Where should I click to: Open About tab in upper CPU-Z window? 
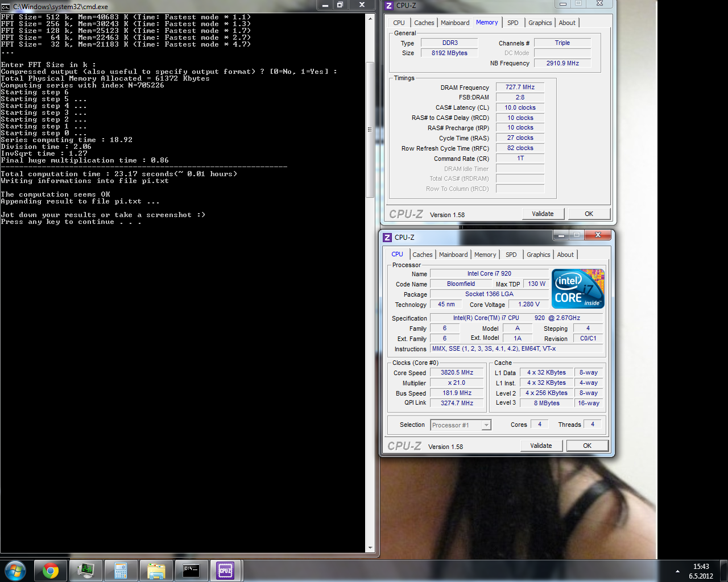tap(567, 23)
